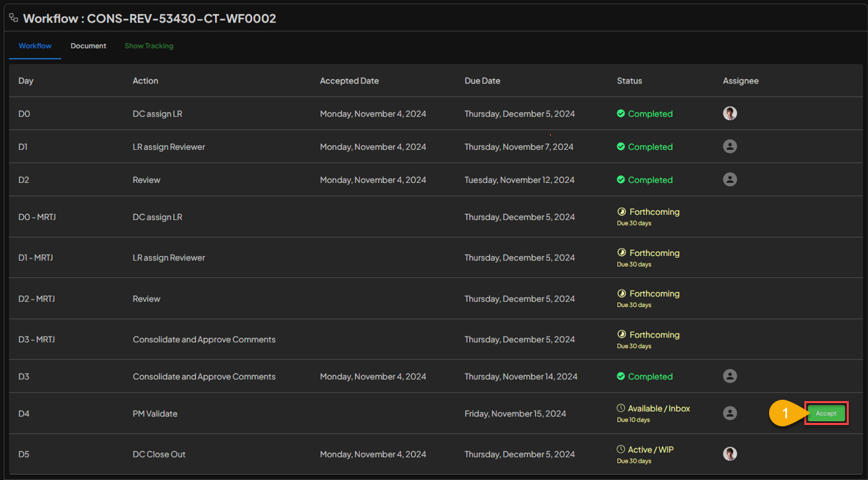Click the D3 row assignee avatar

[x=730, y=376]
